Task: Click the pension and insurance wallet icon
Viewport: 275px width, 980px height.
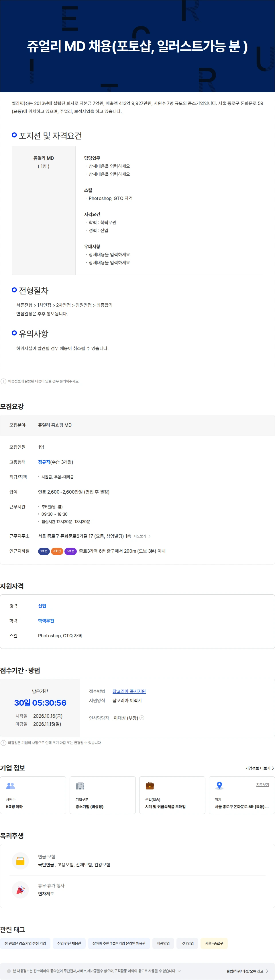Action: 21,861
